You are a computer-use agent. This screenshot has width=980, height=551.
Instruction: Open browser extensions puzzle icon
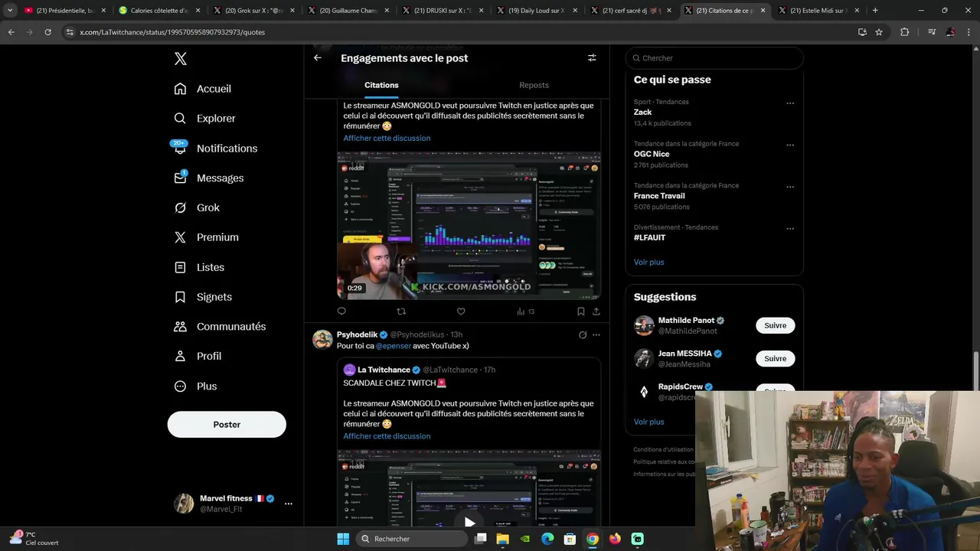tap(905, 32)
